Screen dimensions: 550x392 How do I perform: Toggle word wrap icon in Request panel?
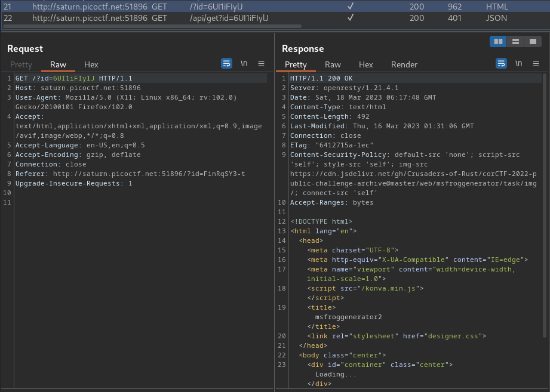[x=226, y=63]
